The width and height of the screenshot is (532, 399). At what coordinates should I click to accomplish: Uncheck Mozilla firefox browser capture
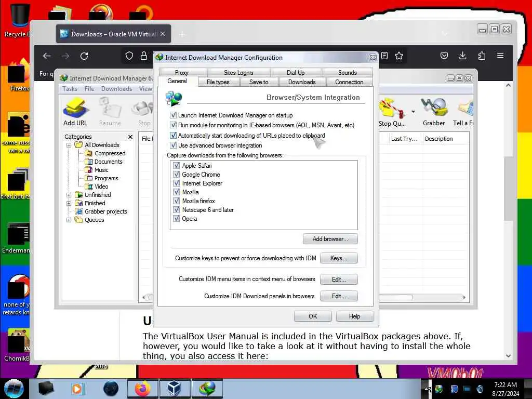point(177,201)
